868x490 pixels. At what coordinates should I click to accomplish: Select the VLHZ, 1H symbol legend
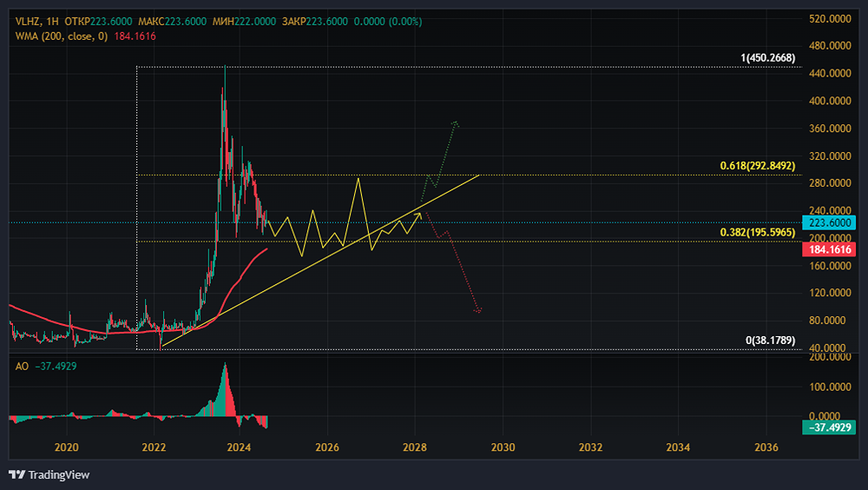pyautogui.click(x=36, y=22)
